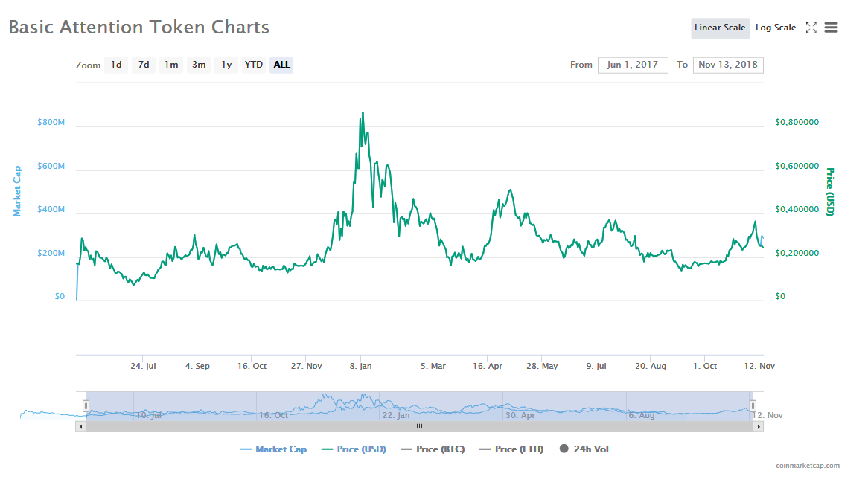The image size is (868, 485).
Task: Switch to Linear Scale
Action: click(x=720, y=28)
